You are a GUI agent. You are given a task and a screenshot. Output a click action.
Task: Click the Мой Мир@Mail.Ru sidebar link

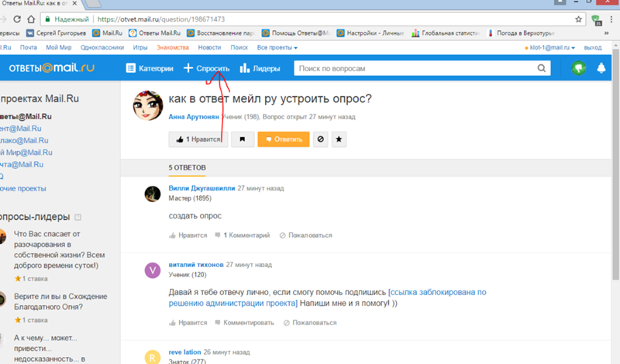(x=26, y=152)
